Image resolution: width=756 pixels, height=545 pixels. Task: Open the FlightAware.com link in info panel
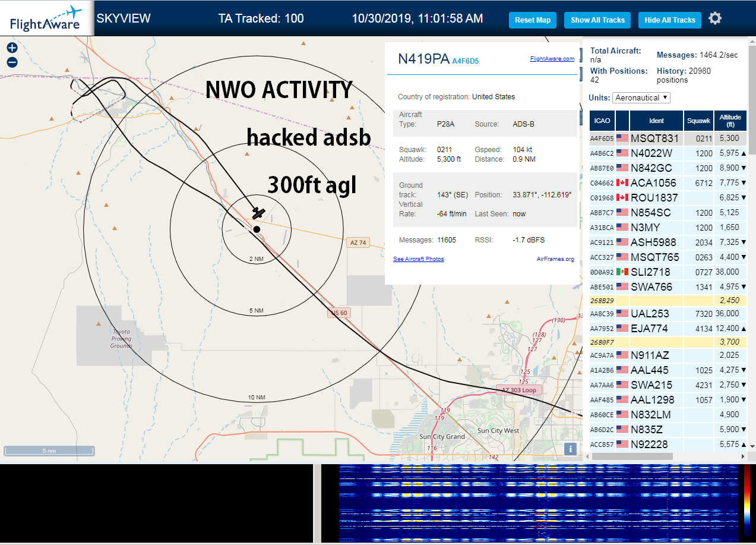tap(552, 58)
